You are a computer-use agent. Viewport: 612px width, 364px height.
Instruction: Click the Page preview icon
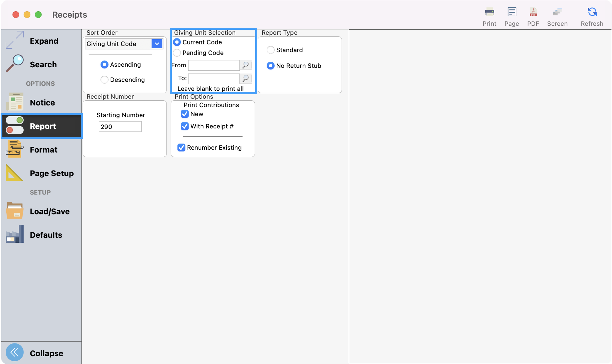click(512, 12)
